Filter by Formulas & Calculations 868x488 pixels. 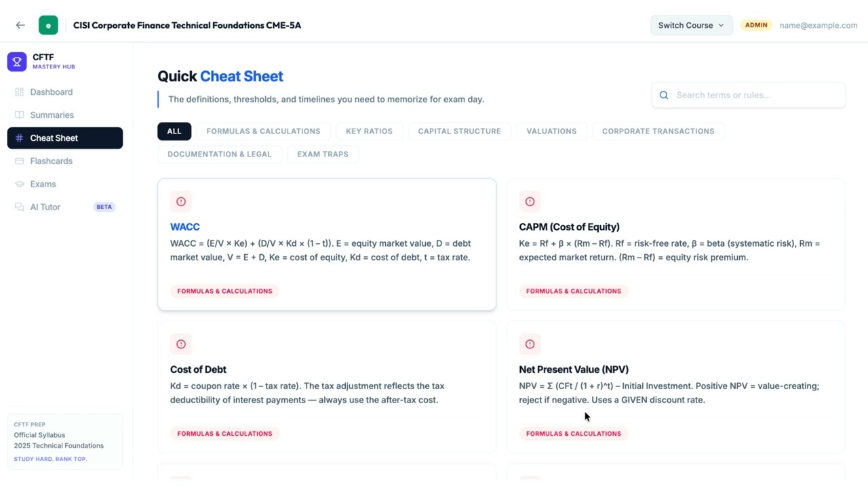pyautogui.click(x=263, y=131)
